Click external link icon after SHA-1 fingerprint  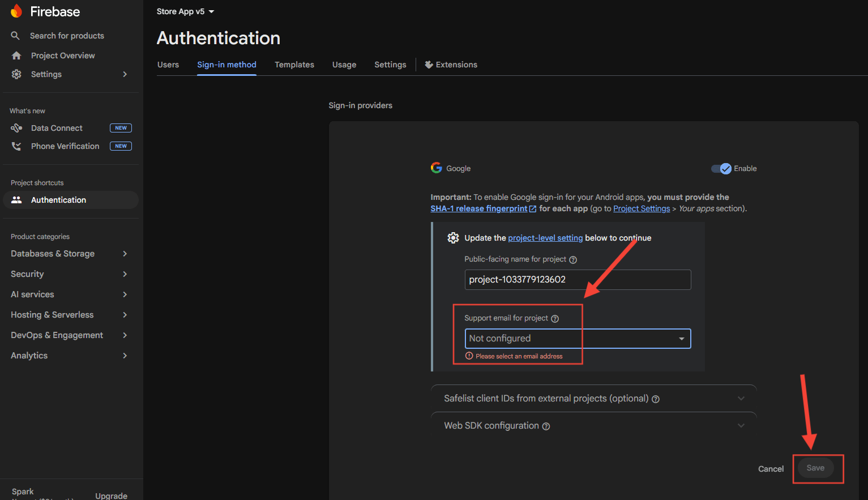[532, 209]
